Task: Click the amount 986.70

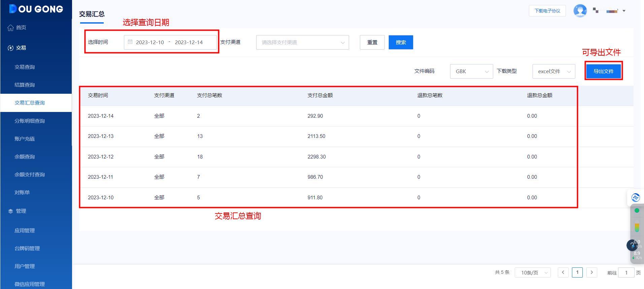Action: pos(315,177)
